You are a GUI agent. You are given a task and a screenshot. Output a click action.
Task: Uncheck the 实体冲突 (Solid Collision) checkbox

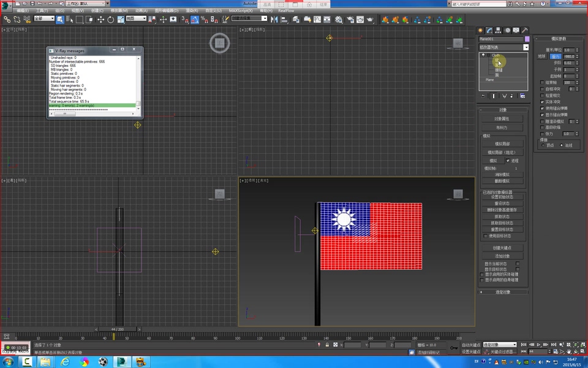pos(542,102)
